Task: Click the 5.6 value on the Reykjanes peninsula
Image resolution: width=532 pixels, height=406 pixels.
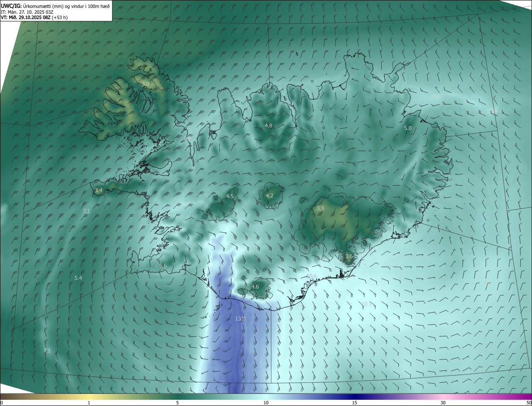Action: [163, 266]
